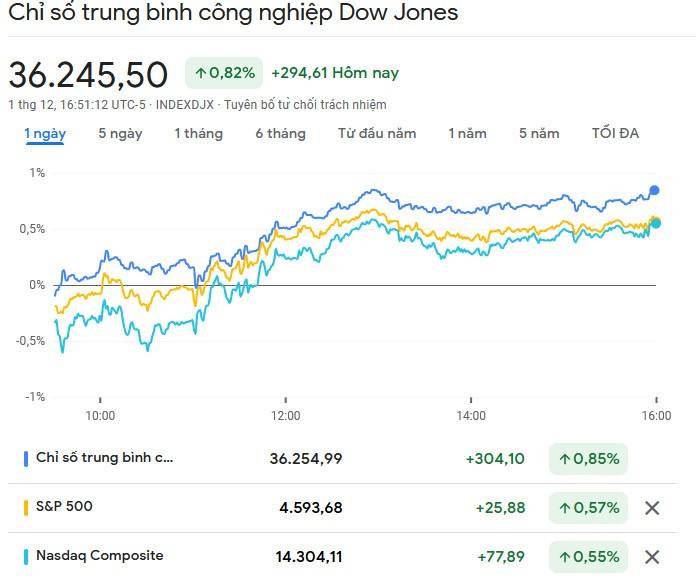Remove S&P 500 comparison with X

click(652, 508)
